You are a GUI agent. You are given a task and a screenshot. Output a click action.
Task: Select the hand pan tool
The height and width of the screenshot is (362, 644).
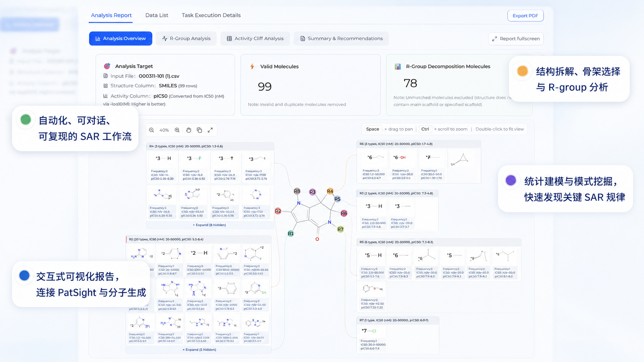(188, 130)
